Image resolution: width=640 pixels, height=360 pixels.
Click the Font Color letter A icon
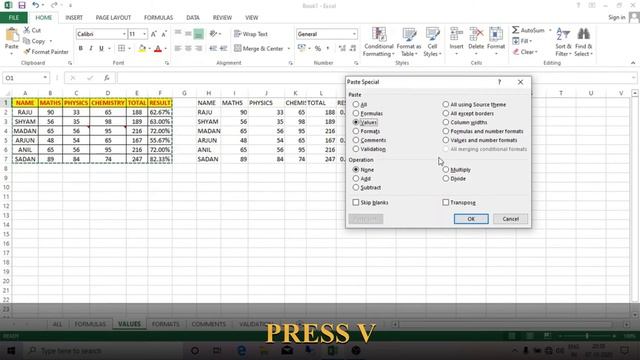158,49
